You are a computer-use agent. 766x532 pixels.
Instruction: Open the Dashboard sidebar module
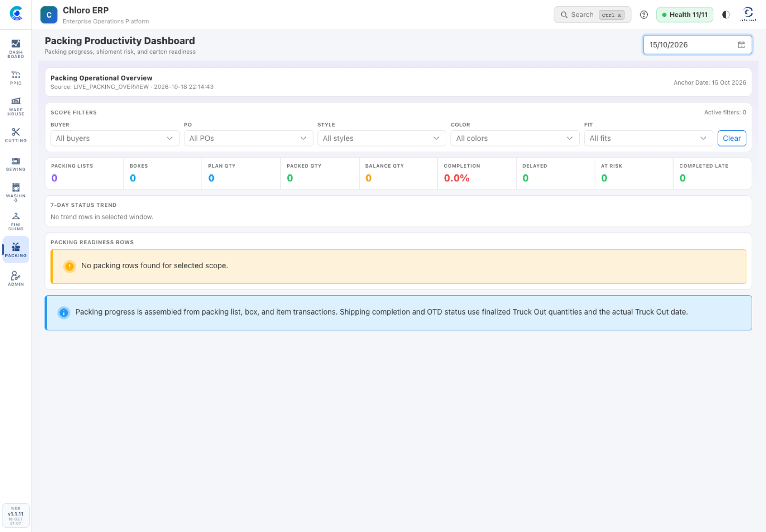tap(16, 49)
